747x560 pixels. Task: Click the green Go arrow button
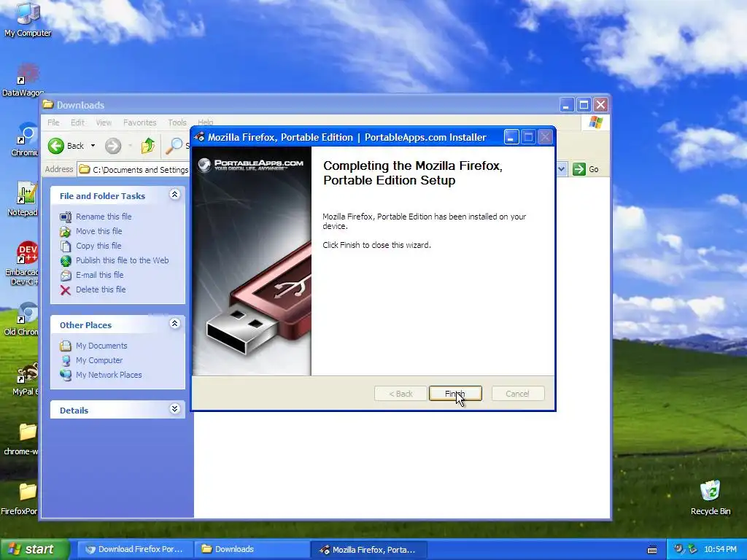click(579, 169)
